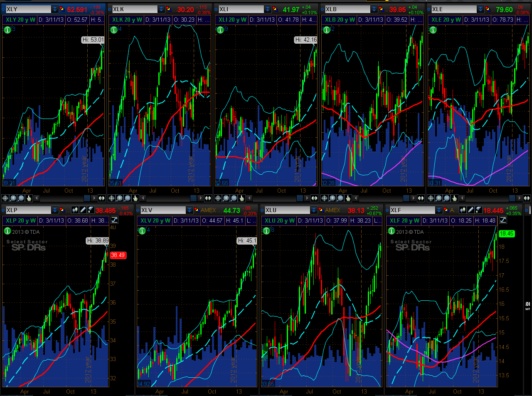Open the XLI symbol dropdown arrow
The width and height of the screenshot is (532, 396).
pos(268,9)
